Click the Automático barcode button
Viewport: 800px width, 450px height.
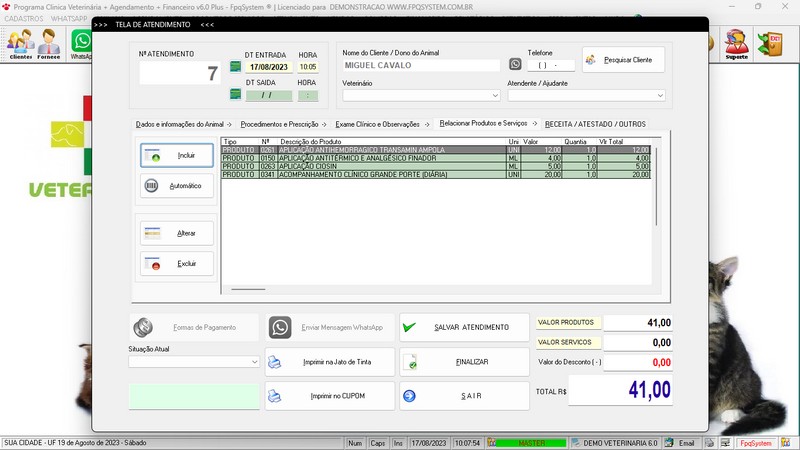point(177,186)
